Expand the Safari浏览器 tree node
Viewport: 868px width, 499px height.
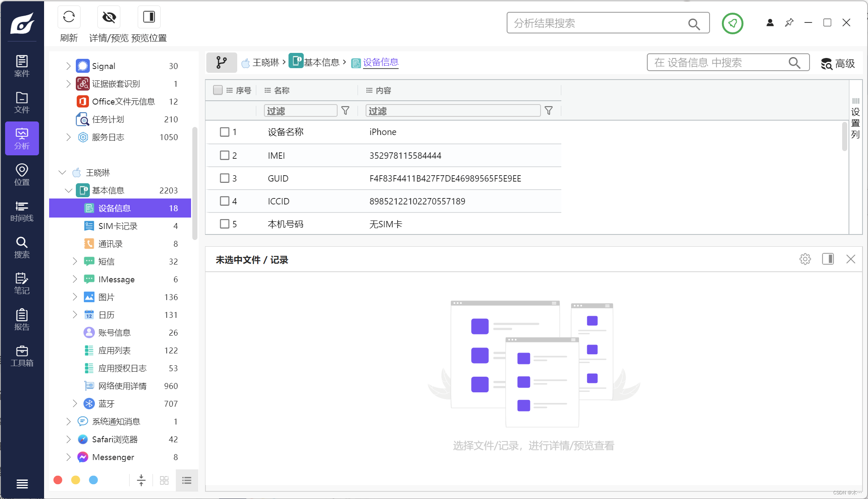coord(68,439)
